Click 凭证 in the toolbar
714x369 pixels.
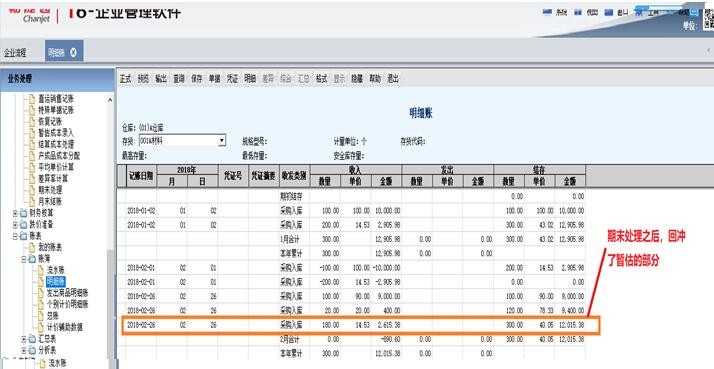[232, 79]
